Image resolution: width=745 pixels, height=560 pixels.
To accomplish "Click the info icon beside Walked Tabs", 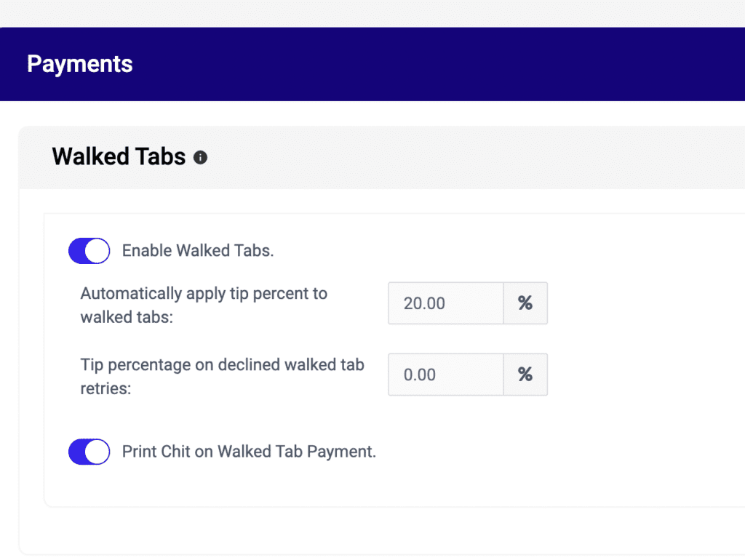I will tap(200, 157).
